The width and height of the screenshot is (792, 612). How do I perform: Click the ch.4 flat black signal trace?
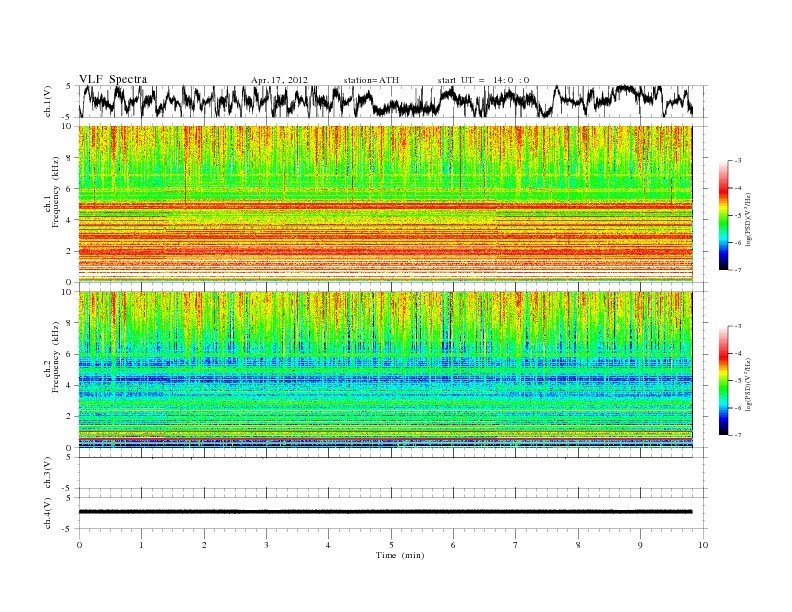[385, 512]
